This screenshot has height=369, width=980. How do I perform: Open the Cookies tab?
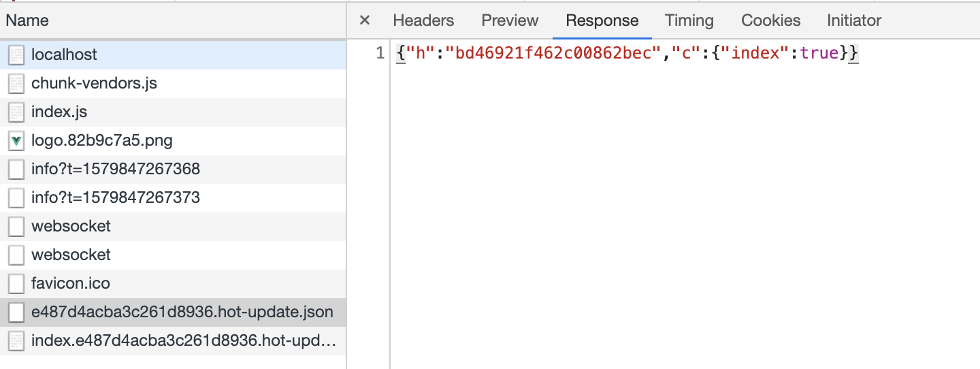tap(771, 20)
